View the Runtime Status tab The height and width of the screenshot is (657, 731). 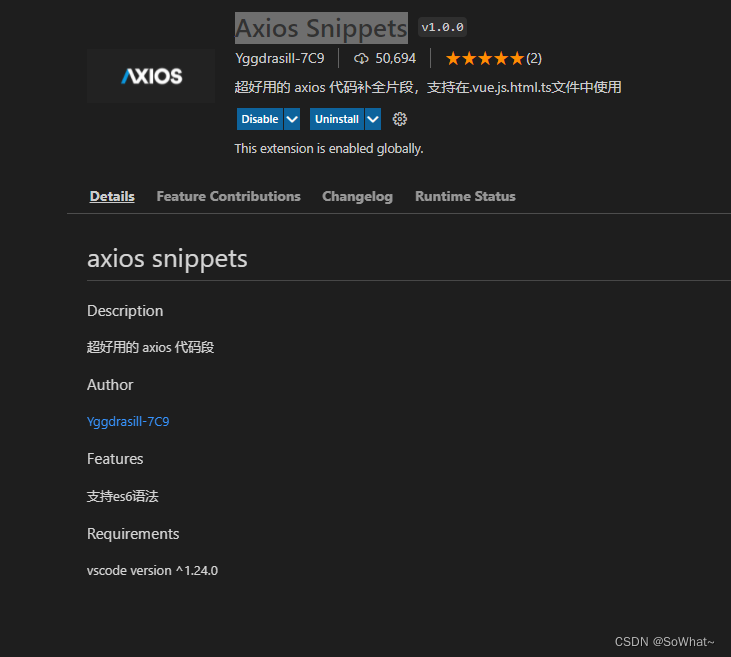tap(465, 196)
